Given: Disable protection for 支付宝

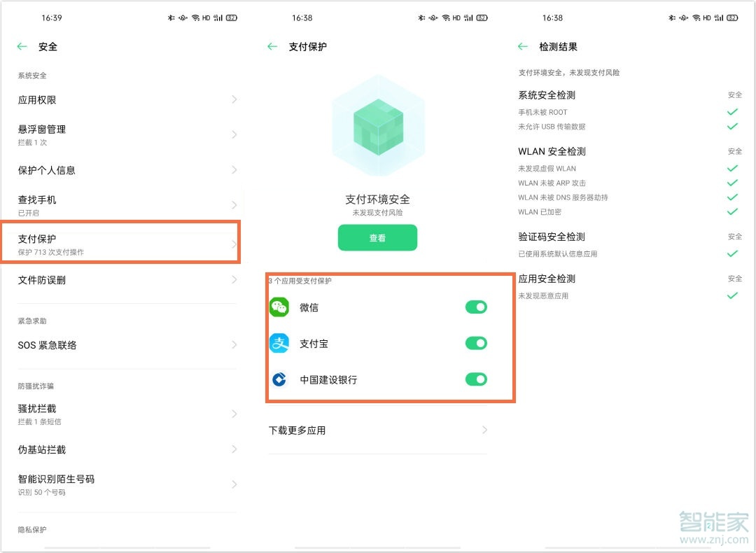Looking at the screenshot, I should click(x=476, y=343).
